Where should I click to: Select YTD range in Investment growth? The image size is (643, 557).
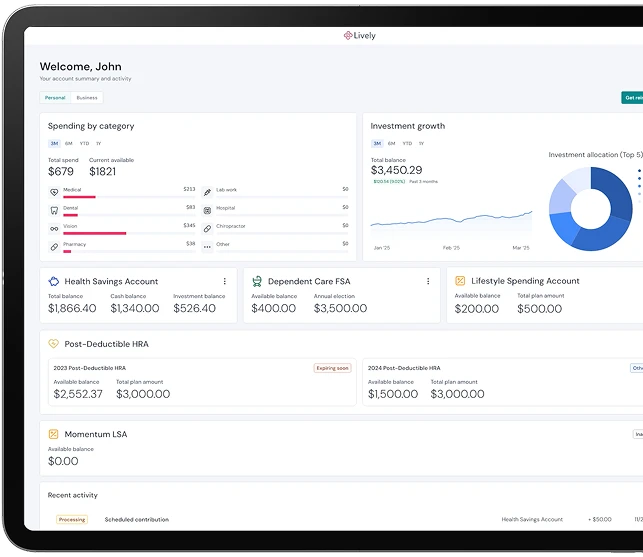(407, 144)
